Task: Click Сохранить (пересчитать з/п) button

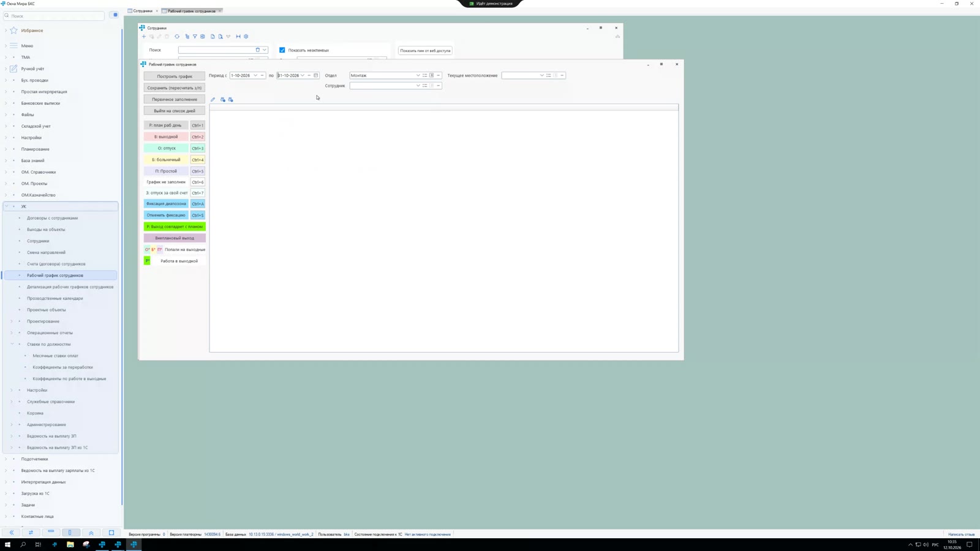Action: tap(175, 88)
